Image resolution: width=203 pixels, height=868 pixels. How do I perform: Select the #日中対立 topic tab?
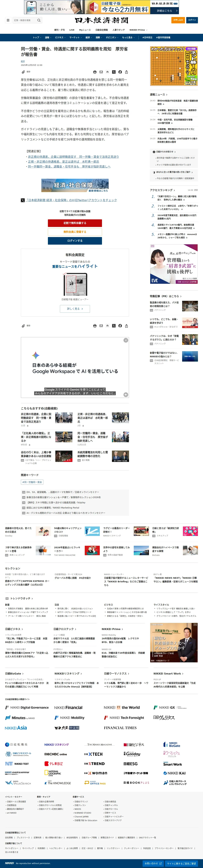click(147, 38)
